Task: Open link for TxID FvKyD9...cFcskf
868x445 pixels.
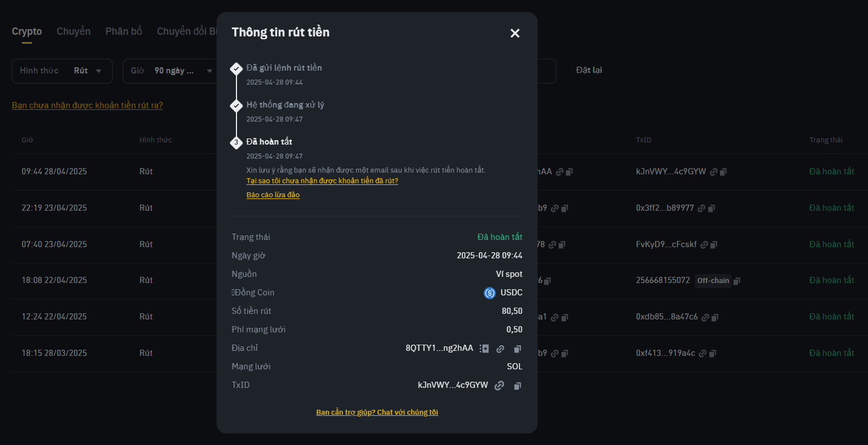Action: point(704,245)
